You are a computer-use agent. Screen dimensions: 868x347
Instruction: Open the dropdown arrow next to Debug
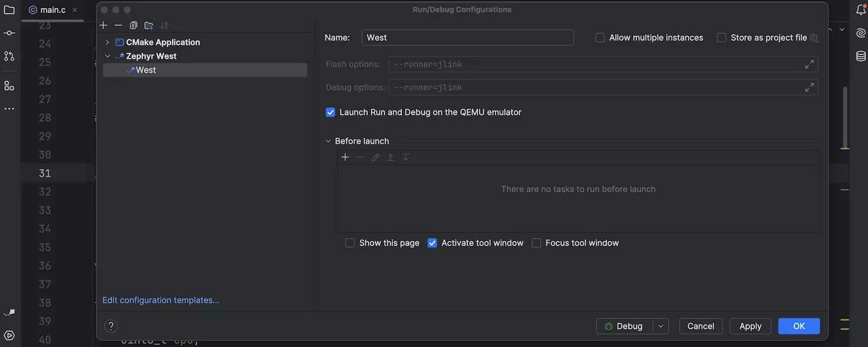pos(661,326)
